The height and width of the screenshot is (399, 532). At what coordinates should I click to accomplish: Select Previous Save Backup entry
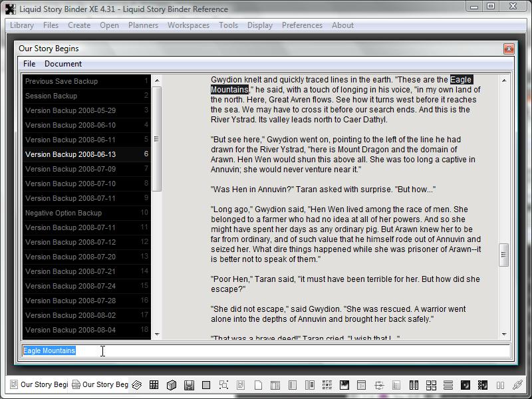pyautogui.click(x=61, y=81)
